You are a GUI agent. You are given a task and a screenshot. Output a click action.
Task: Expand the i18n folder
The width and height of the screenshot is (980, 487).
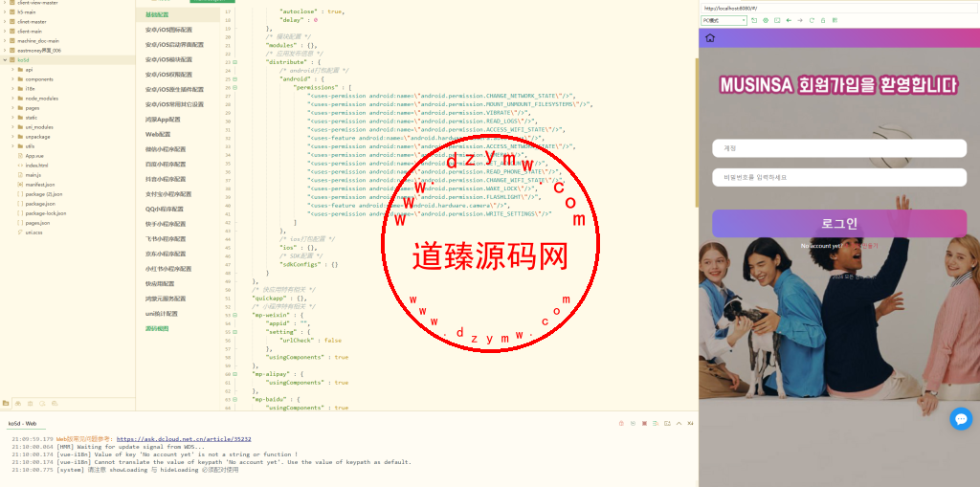click(12, 89)
